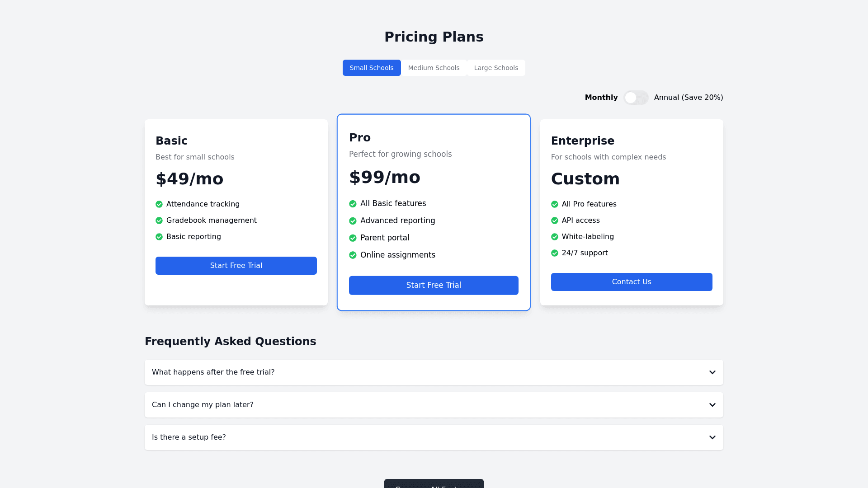Click the check icon next to API access
The width and height of the screenshot is (868, 488).
tap(555, 221)
